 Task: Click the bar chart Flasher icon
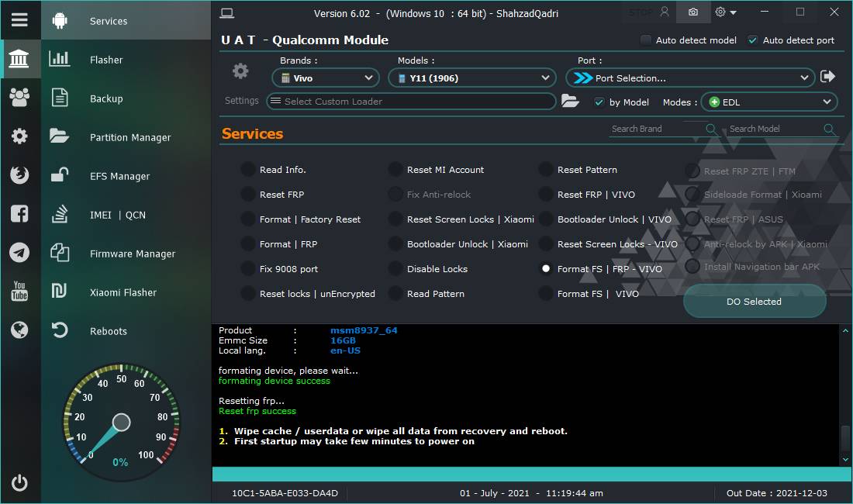60,59
